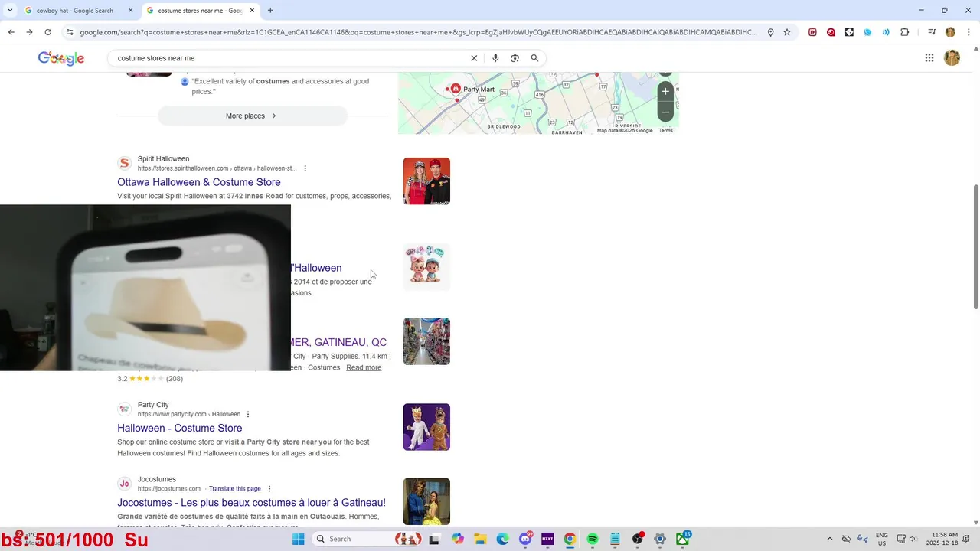Open Microsoft Edge from the taskbar
The image size is (980, 551).
coord(502,539)
